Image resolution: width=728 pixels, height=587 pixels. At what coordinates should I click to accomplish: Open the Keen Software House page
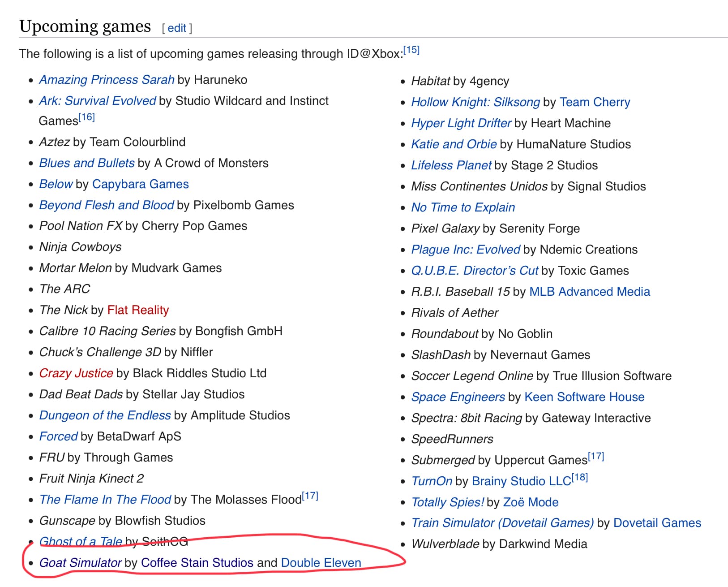click(584, 397)
